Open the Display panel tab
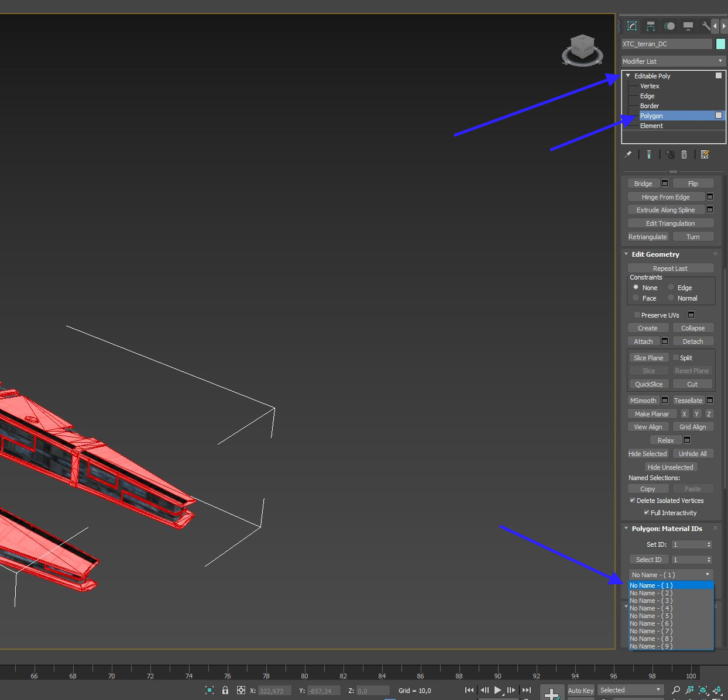728x700 pixels. point(688,26)
